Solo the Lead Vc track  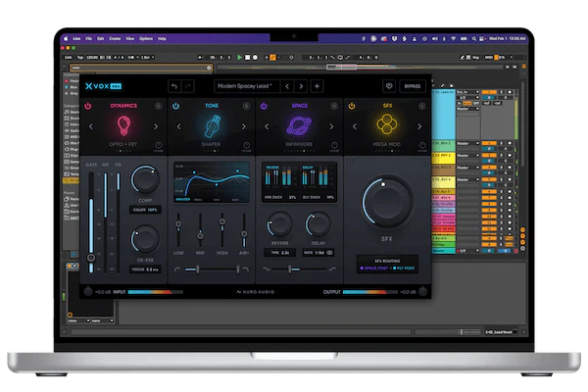point(502,92)
